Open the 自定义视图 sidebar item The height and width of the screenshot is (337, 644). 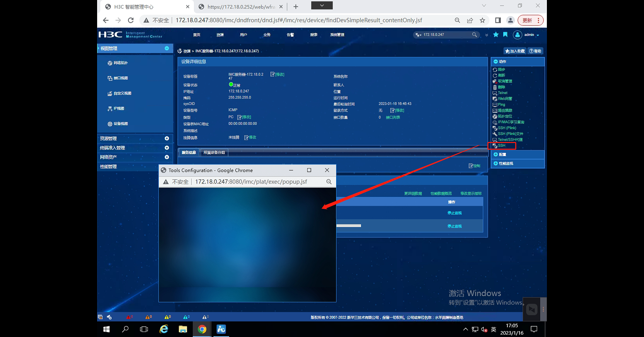pyautogui.click(x=119, y=93)
